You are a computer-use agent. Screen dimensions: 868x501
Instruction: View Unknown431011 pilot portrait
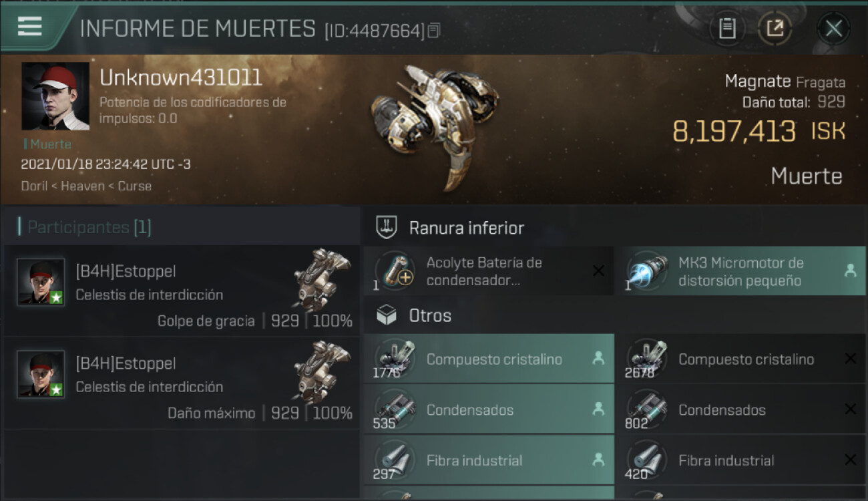pyautogui.click(x=55, y=96)
